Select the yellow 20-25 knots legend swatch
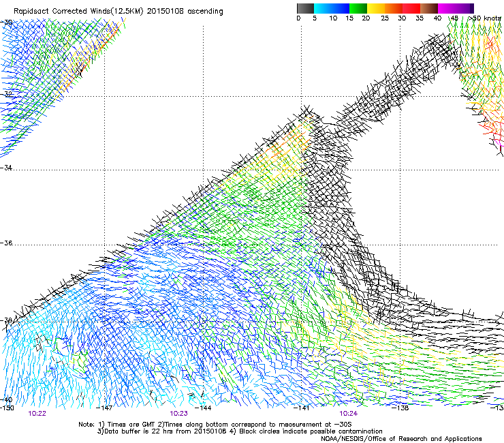Screen dimensions: 504x443 376,8
